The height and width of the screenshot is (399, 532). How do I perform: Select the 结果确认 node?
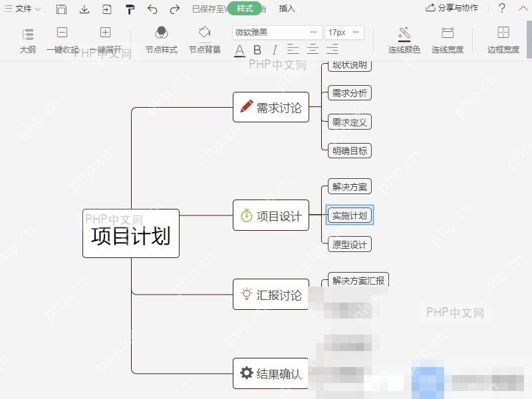(271, 373)
